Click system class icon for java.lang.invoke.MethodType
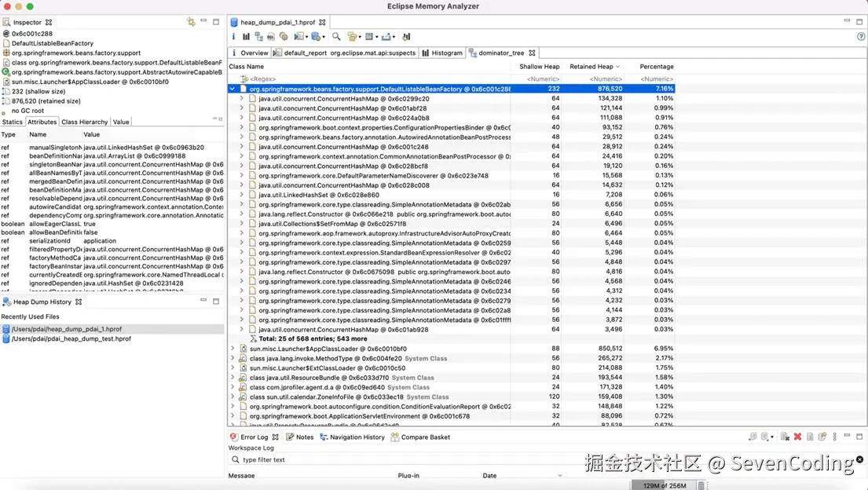The height and width of the screenshot is (490, 868). click(x=243, y=358)
